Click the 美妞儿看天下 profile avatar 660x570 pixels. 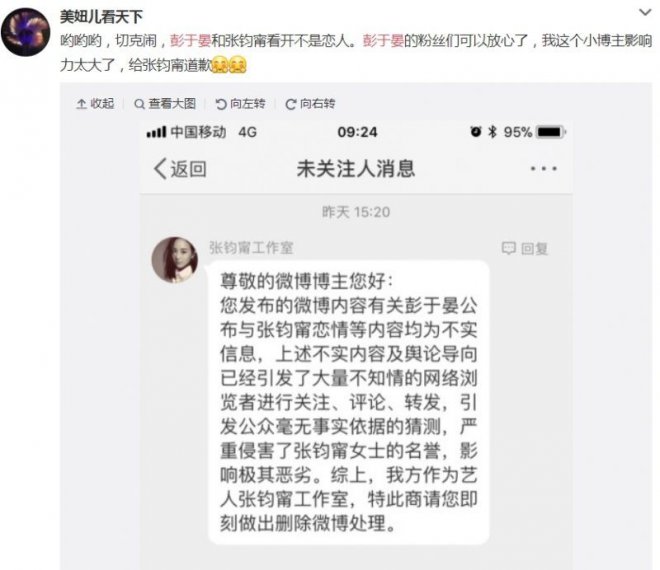coord(26,32)
